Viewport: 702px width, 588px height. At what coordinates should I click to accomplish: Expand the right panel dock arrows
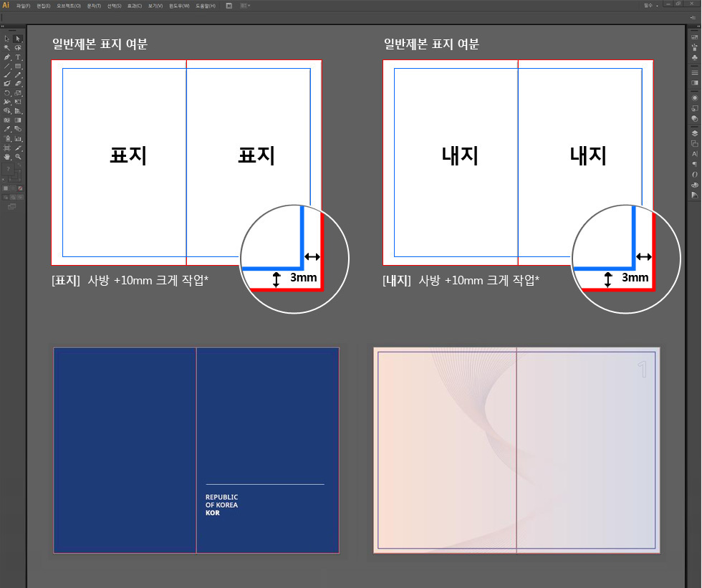(x=698, y=26)
